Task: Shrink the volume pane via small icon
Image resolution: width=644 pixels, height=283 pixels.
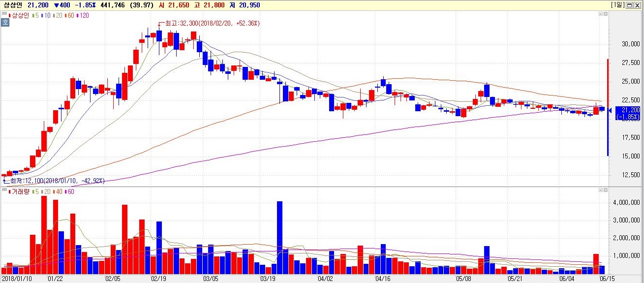Action: tap(601, 190)
